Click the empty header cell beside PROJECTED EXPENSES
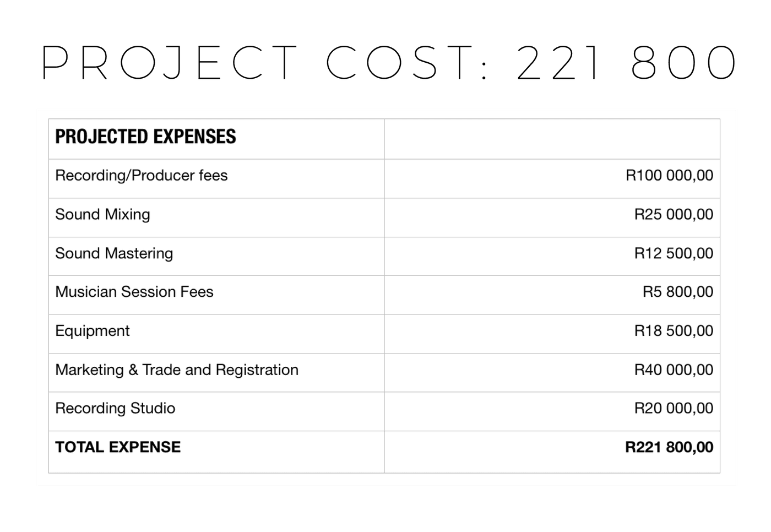 pos(552,139)
